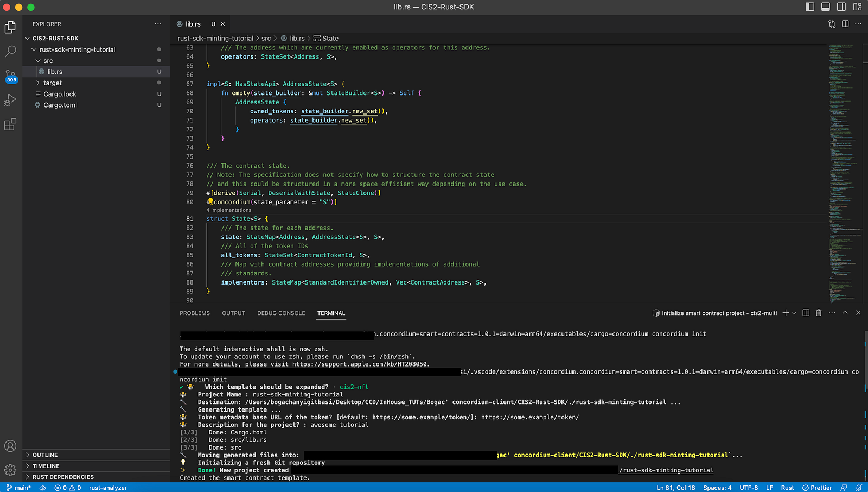Image resolution: width=868 pixels, height=492 pixels.
Task: Switch to the DEBUG CONSOLE tab
Action: tap(281, 313)
